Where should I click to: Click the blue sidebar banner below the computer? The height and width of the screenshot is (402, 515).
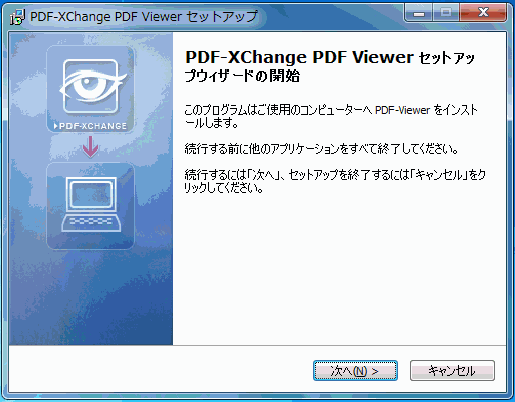(x=91, y=297)
